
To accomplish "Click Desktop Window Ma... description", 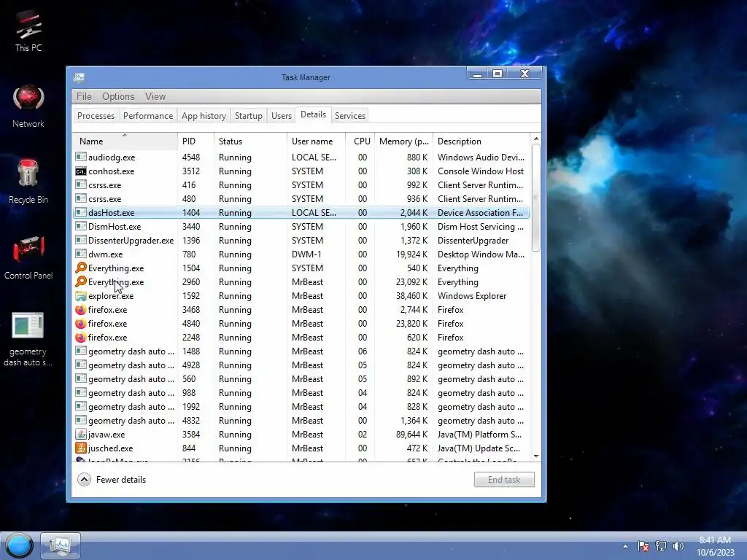I will (481, 254).
